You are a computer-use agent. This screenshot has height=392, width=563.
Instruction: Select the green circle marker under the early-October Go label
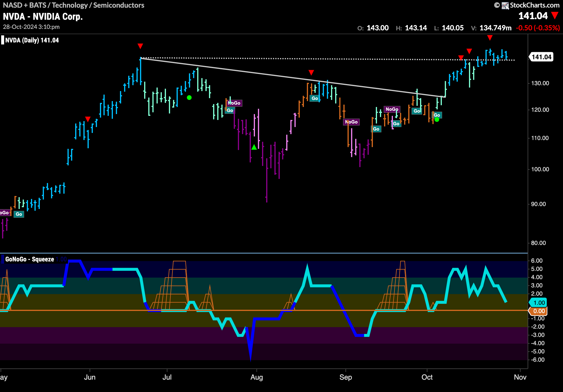[437, 119]
